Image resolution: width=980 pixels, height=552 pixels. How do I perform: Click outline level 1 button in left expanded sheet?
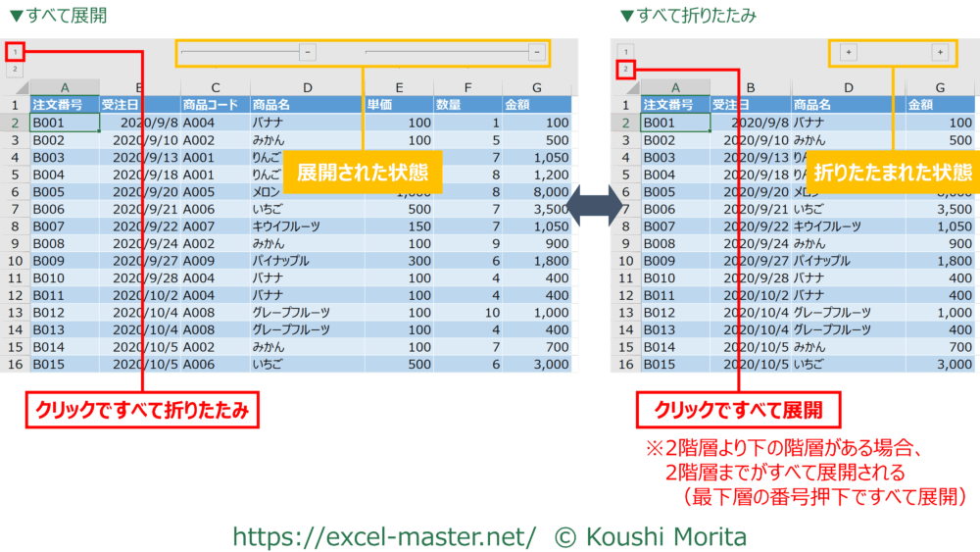tap(16, 51)
